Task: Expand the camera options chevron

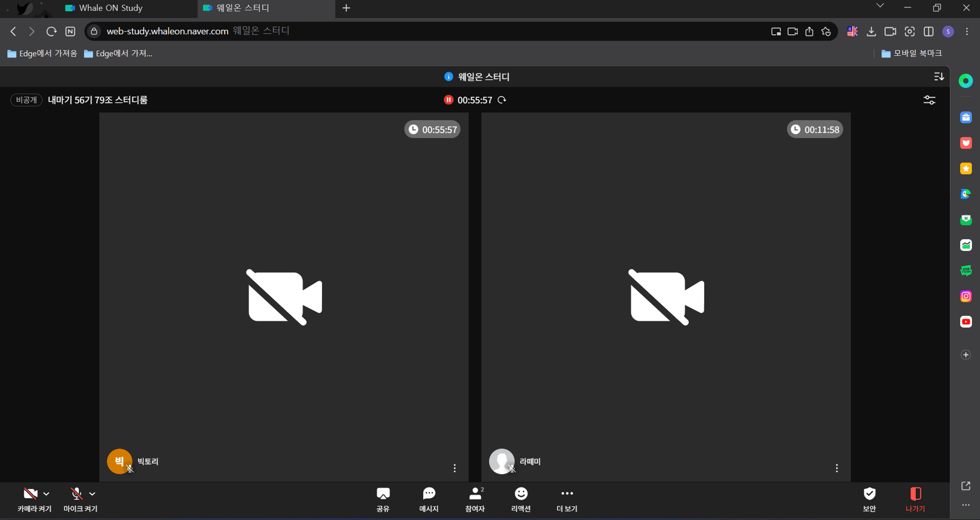Action: click(x=46, y=494)
